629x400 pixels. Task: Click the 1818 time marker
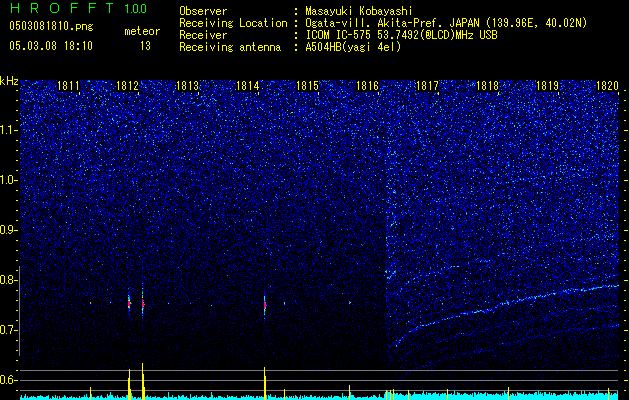(x=487, y=86)
